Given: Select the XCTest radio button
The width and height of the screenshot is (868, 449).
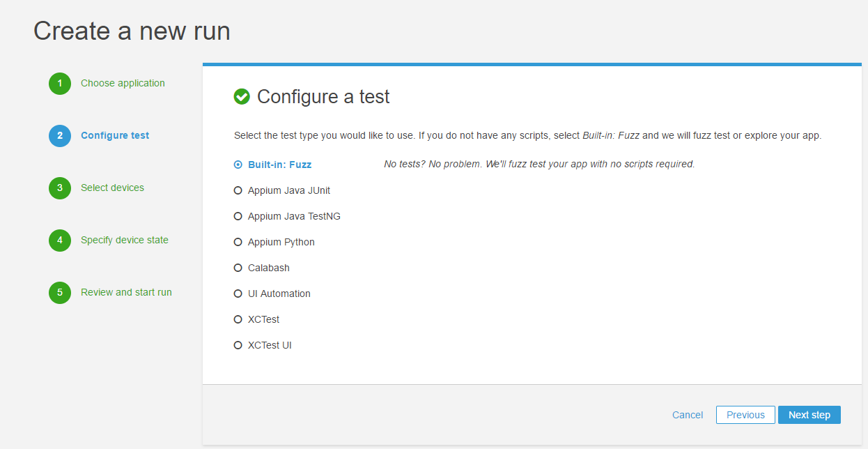Looking at the screenshot, I should [238, 320].
